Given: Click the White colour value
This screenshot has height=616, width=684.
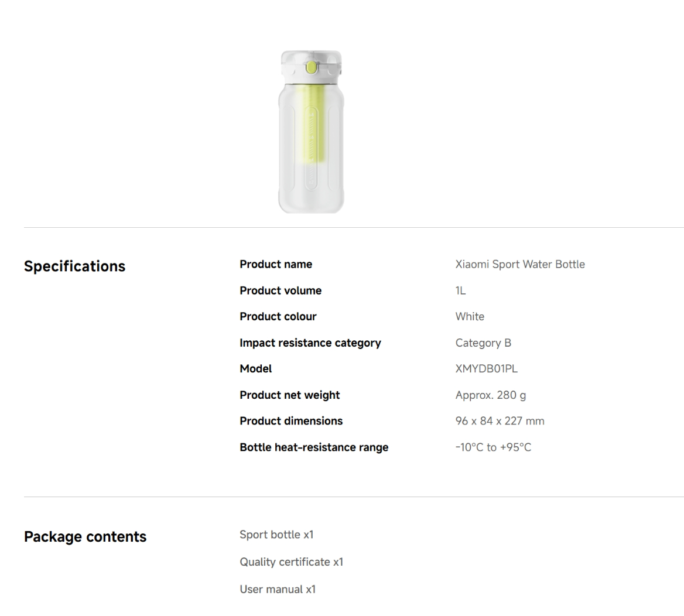Looking at the screenshot, I should point(470,316).
